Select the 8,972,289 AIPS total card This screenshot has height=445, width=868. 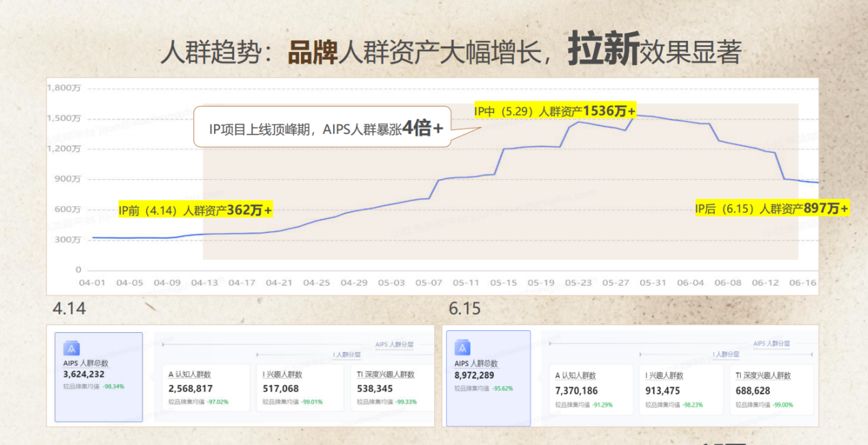(x=488, y=378)
